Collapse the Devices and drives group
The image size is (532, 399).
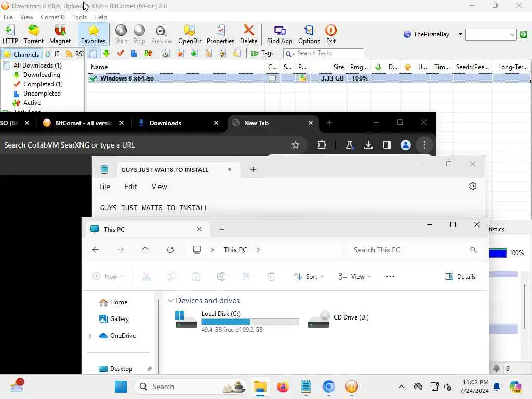pyautogui.click(x=170, y=301)
